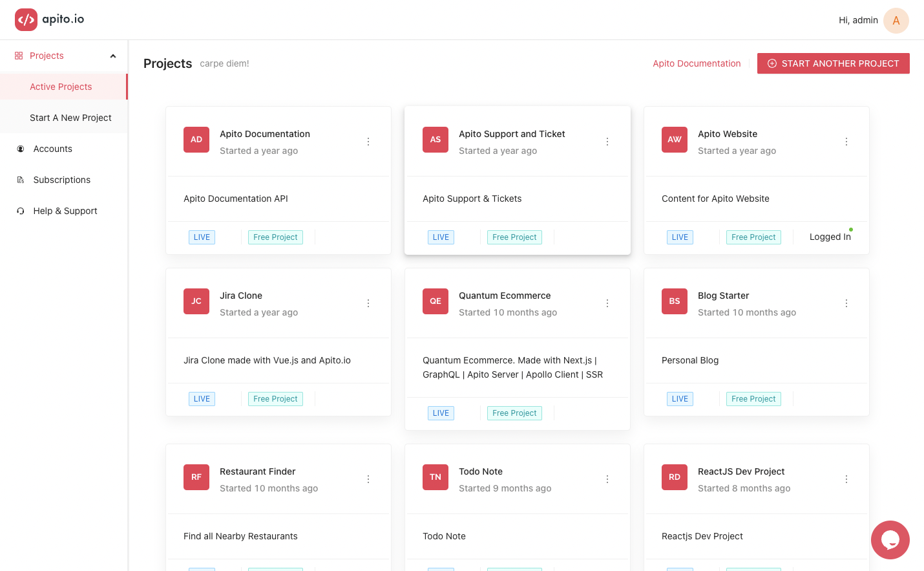
Task: Click 'Hi, admin' greeting text
Action: tap(858, 20)
